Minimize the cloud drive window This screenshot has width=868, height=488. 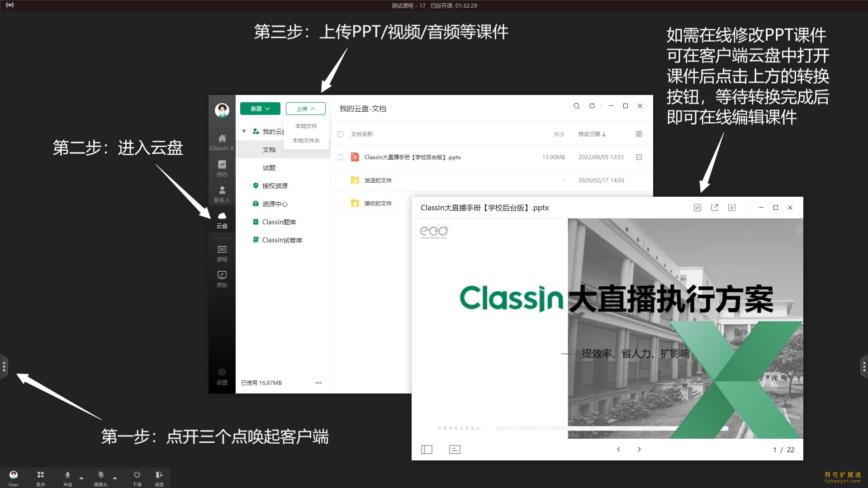611,106
